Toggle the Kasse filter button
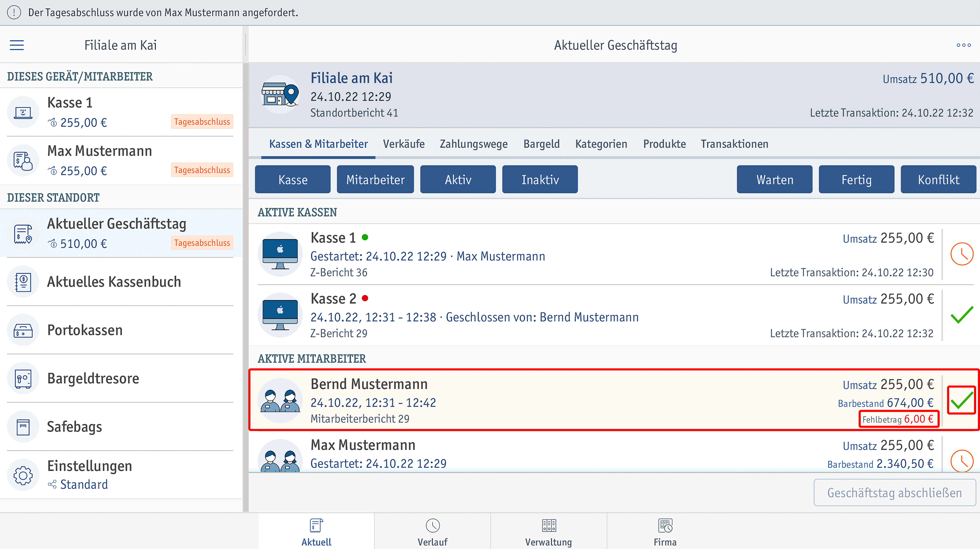980x549 pixels. pos(293,179)
